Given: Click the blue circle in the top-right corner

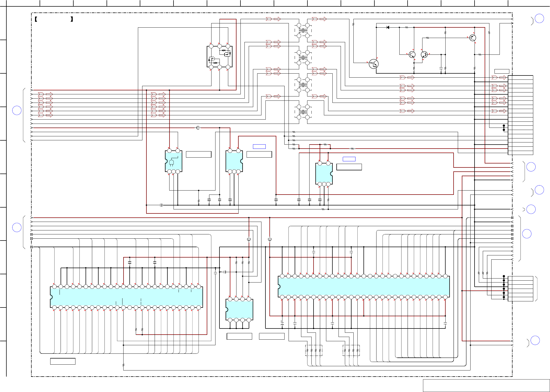Looking at the screenshot, I should (x=539, y=18).
